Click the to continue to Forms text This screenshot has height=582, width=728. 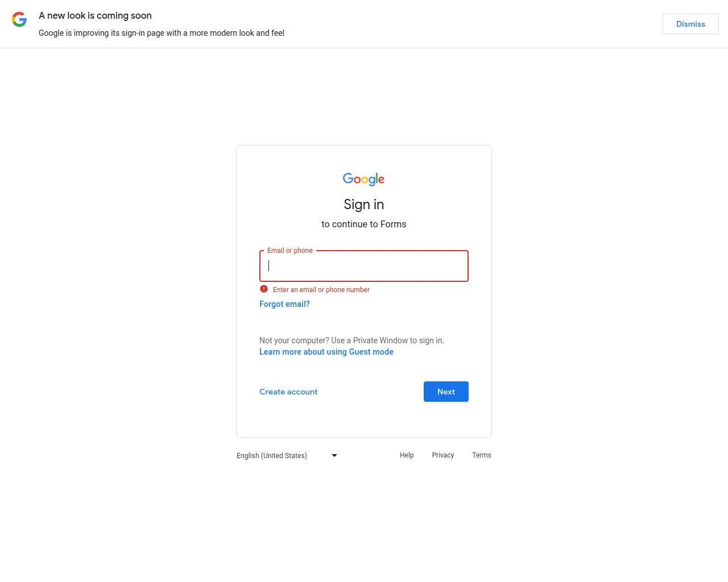click(x=363, y=224)
